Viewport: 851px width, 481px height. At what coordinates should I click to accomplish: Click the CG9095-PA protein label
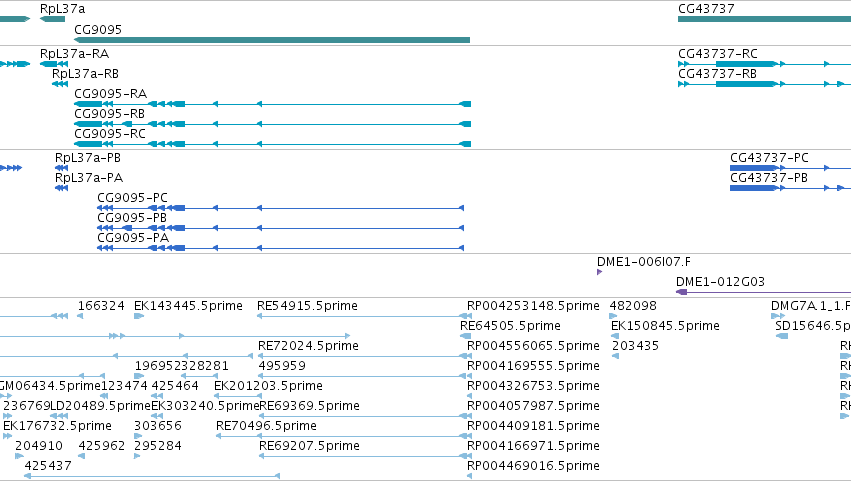click(x=133, y=238)
